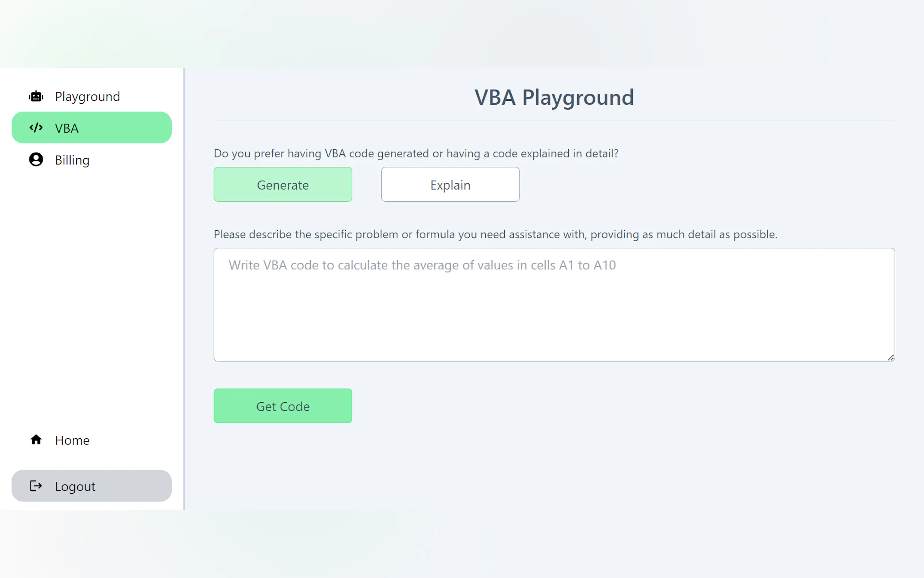The height and width of the screenshot is (578, 924).
Task: Click the VBA Playground heading
Action: (554, 97)
